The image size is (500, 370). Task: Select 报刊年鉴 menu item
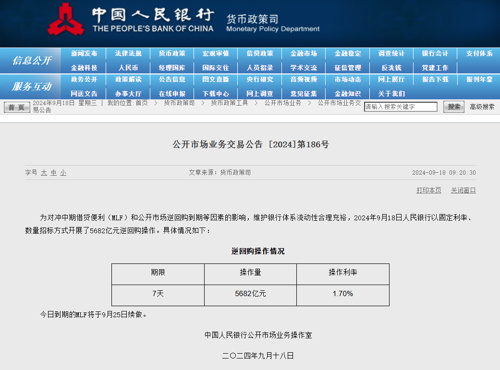coord(479,79)
